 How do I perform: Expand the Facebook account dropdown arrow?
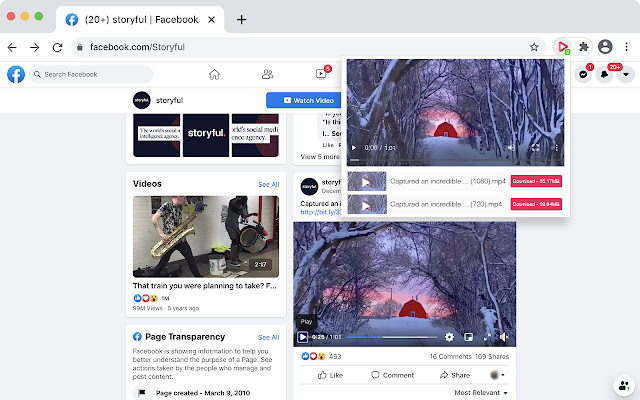(625, 74)
